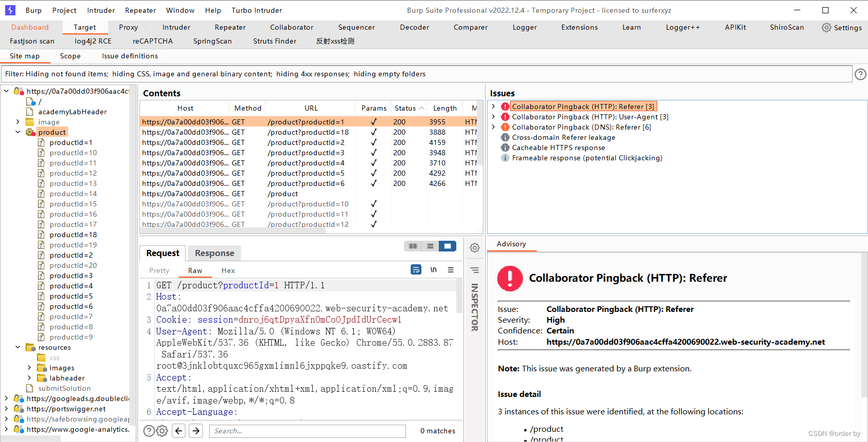Expand Collaborator Pingback (DNS): Referer issue

[x=493, y=127]
